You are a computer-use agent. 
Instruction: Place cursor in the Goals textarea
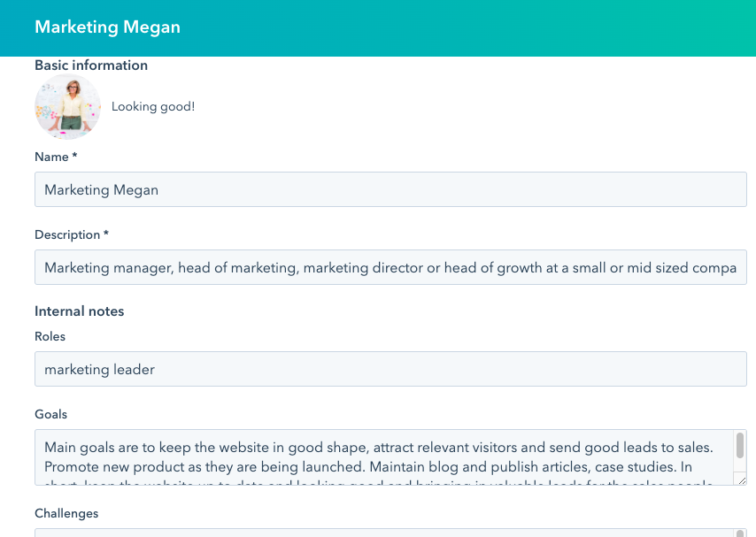pos(381,457)
